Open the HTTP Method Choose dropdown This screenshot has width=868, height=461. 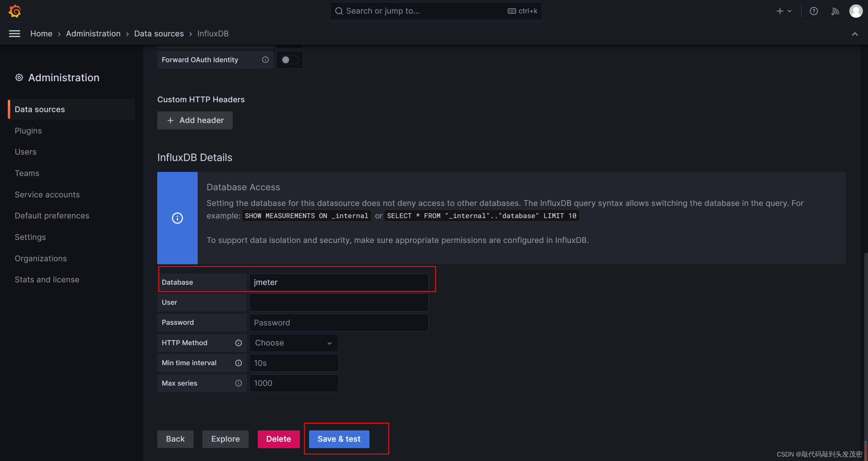point(294,343)
